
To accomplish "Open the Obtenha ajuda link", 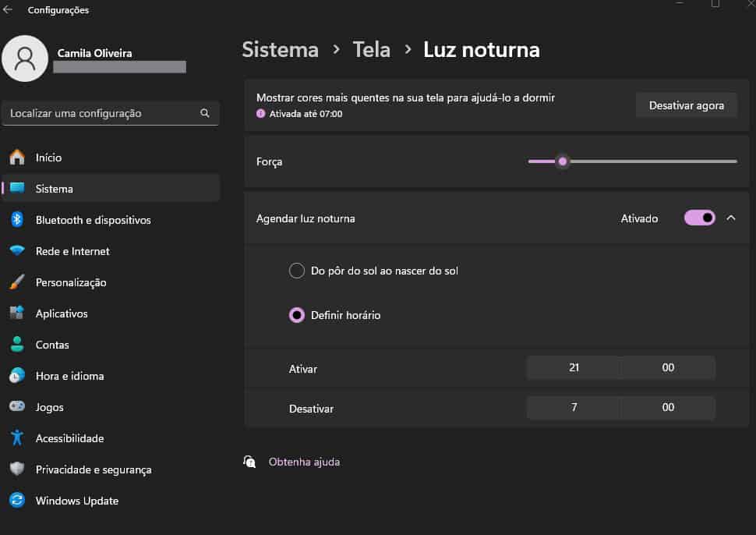I will 304,462.
